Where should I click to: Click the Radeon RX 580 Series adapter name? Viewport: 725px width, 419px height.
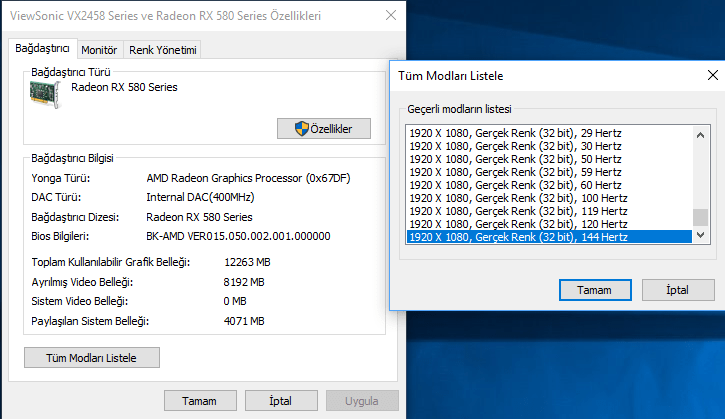click(x=124, y=87)
